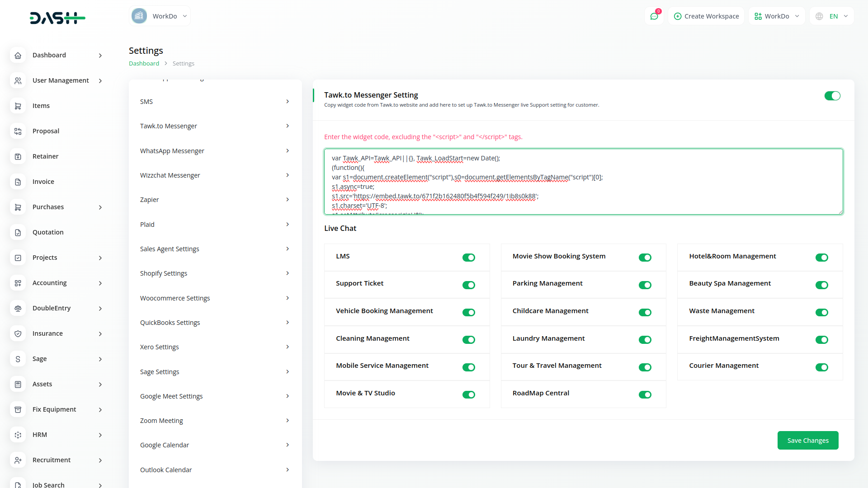Open WhatsApp Messenger settings section
Viewport: 868px width, 488px height.
coord(215,151)
